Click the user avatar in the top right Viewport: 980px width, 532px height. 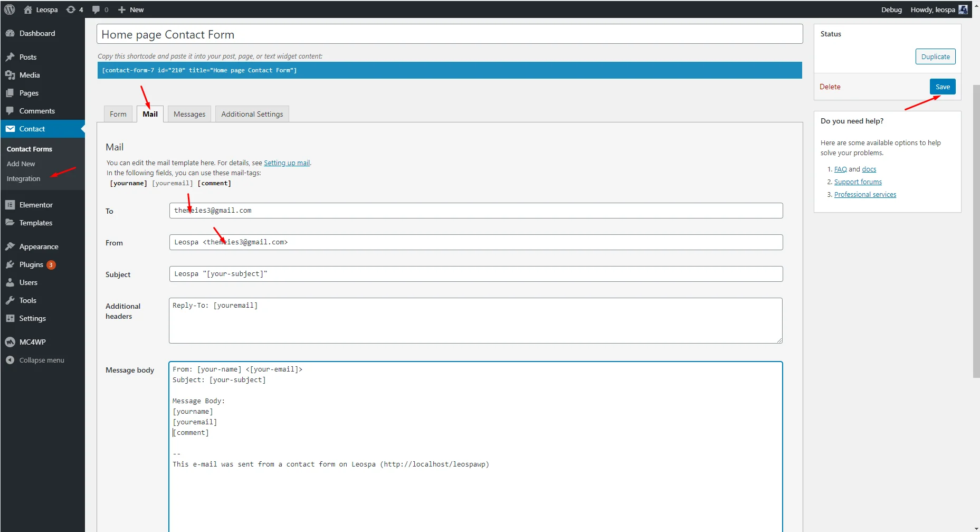pyautogui.click(x=963, y=9)
